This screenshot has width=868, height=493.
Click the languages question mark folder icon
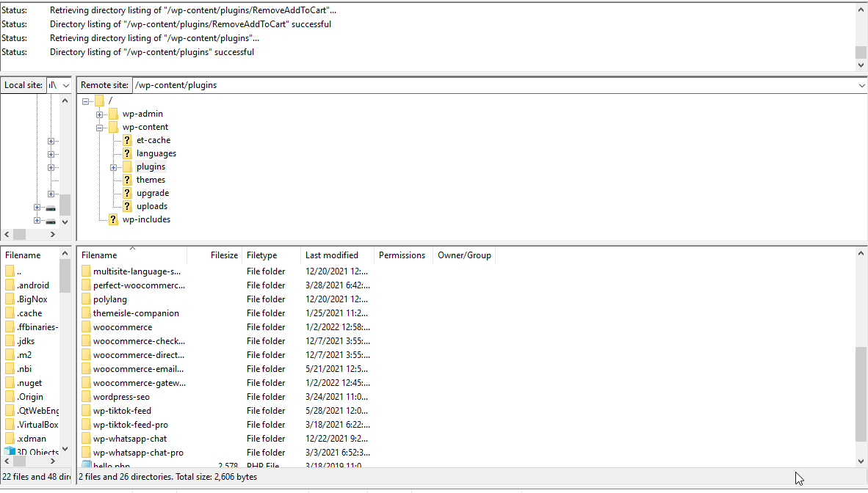(127, 153)
